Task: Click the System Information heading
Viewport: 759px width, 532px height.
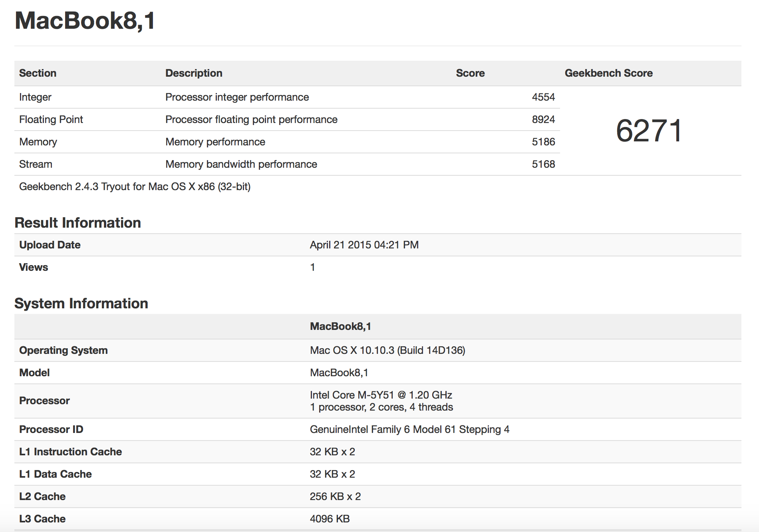Action: (x=81, y=303)
